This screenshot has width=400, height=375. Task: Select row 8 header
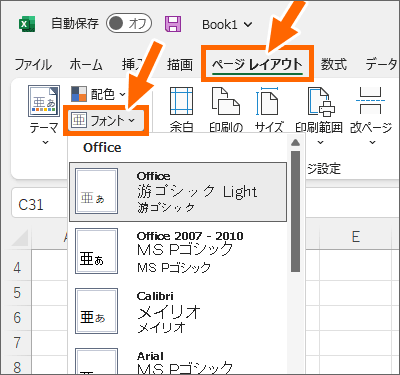click(x=17, y=366)
